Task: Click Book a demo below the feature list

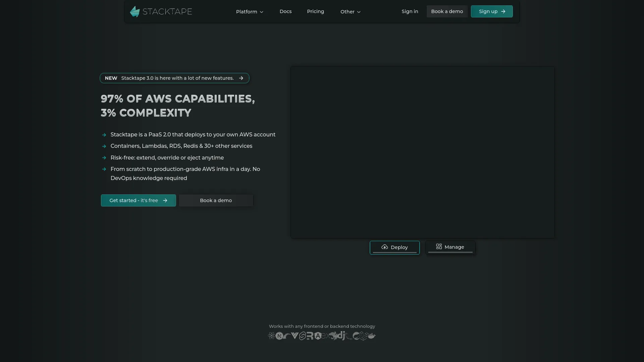Action: tap(216, 200)
